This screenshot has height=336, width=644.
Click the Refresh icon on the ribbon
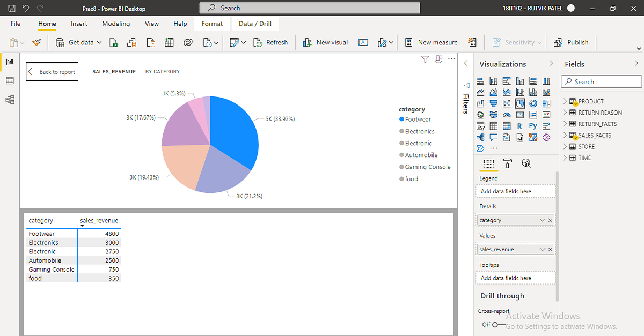[258, 42]
